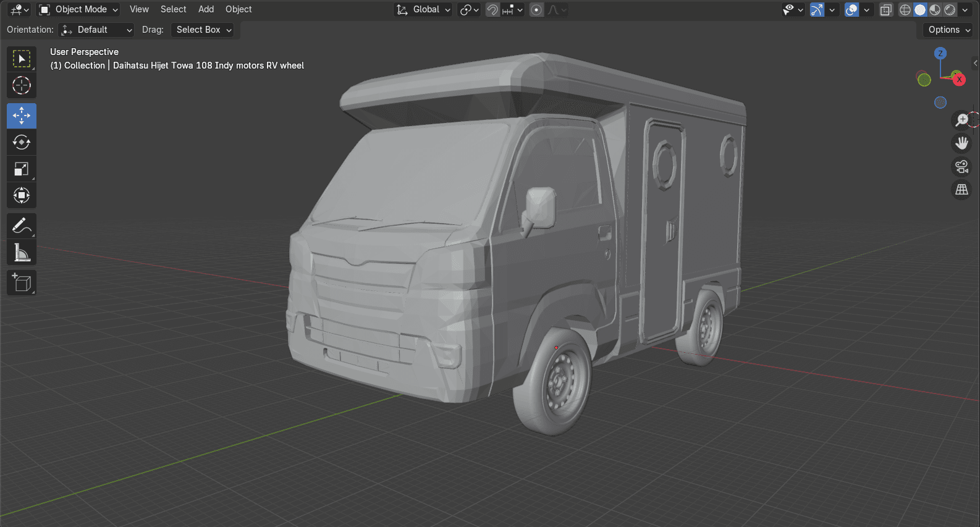Open the Global transform orientation dropdown
980x527 pixels.
423,10
